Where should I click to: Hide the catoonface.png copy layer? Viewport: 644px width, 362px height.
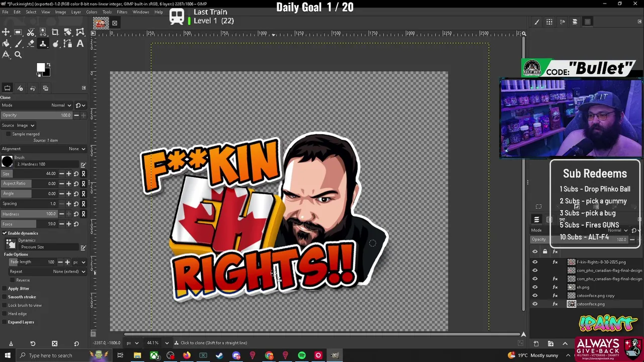(x=535, y=296)
